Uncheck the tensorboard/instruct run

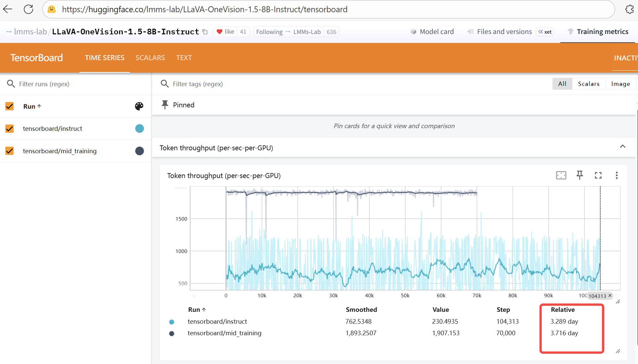coord(9,129)
